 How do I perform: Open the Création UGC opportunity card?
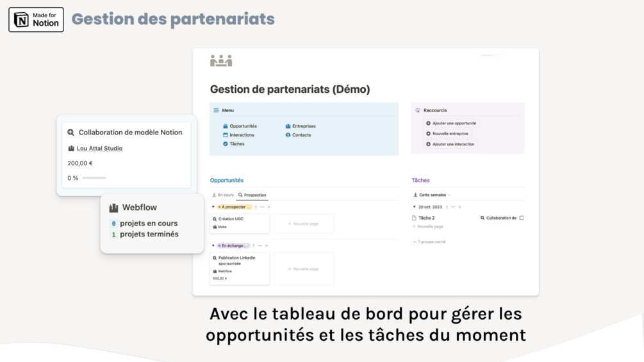(x=240, y=223)
